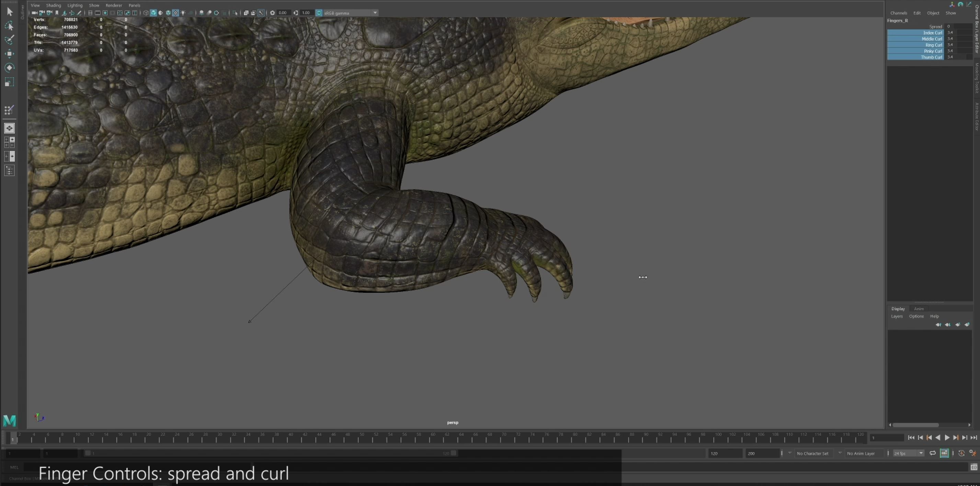Open the Maya home logo icon
The image size is (980, 486).
point(10,420)
